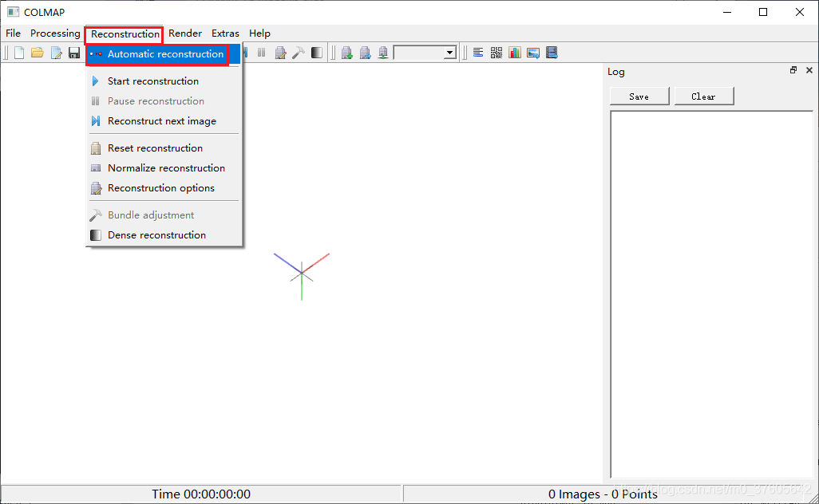Choose Reconstruct next image
Screen dimensions: 819x504
point(164,121)
